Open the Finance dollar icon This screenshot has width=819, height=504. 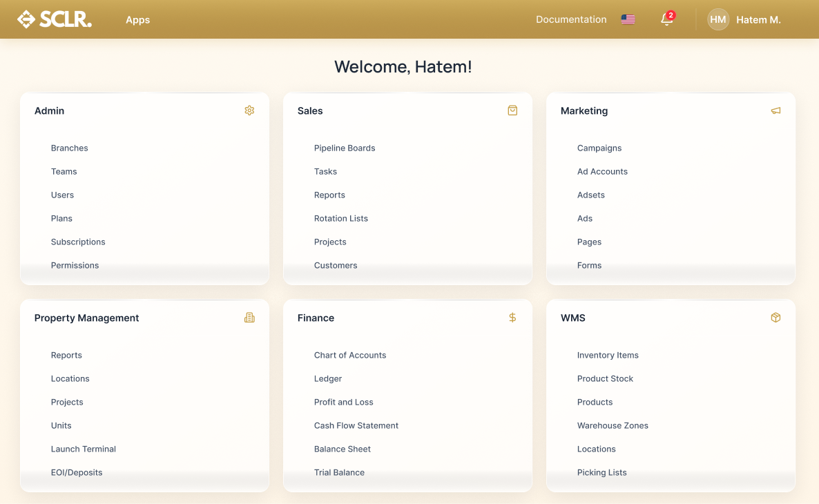512,318
